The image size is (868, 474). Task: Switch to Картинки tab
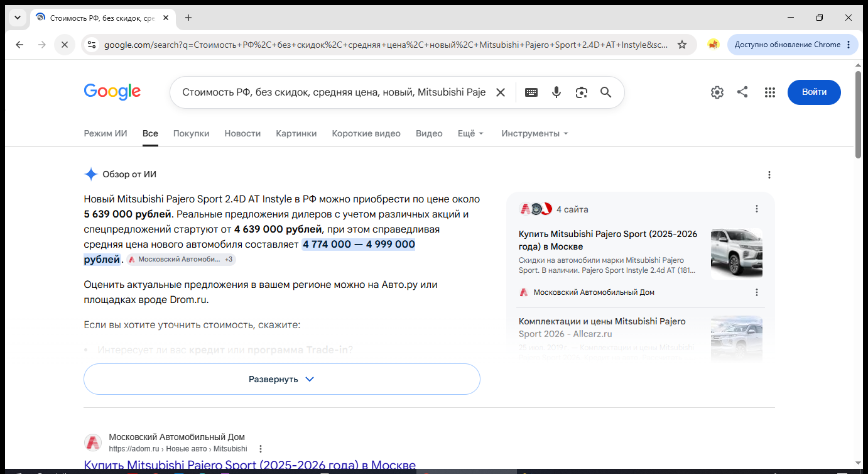tap(296, 133)
